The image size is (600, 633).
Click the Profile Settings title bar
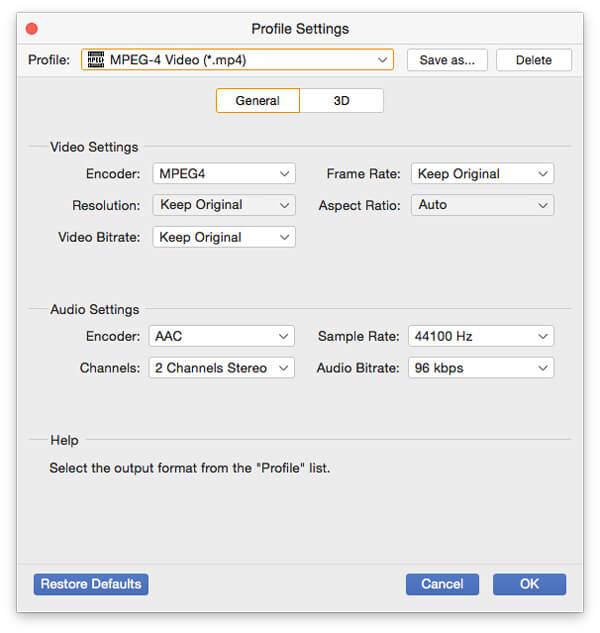pyautogui.click(x=300, y=29)
